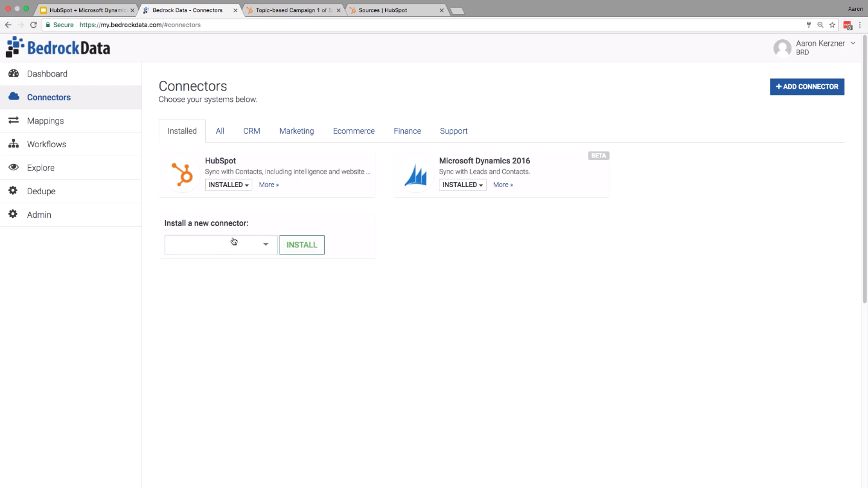
Task: Open Mappings via its arrows icon
Action: 13,121
